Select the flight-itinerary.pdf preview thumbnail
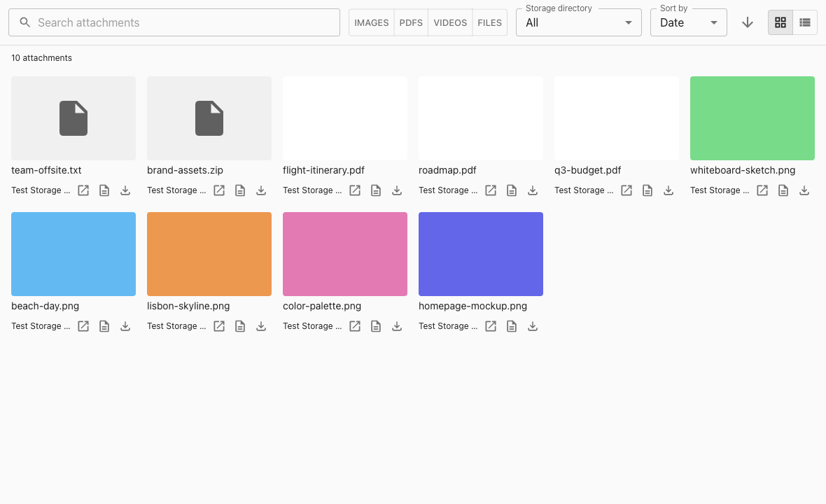Viewport: 826px width, 504px height. pyautogui.click(x=345, y=118)
